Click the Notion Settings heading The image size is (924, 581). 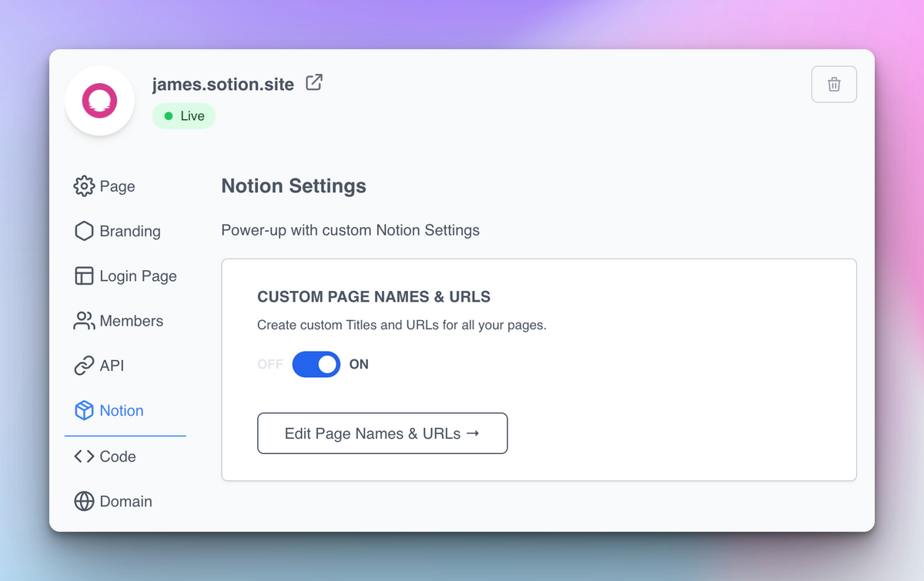pyautogui.click(x=293, y=186)
